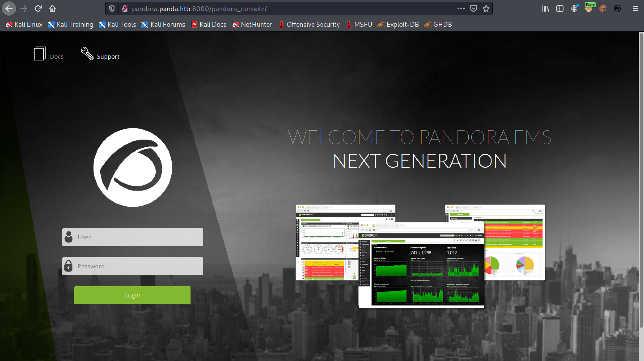644x361 pixels.
Task: Click the dark dashboard screenshot thumbnail
Action: [422, 265]
